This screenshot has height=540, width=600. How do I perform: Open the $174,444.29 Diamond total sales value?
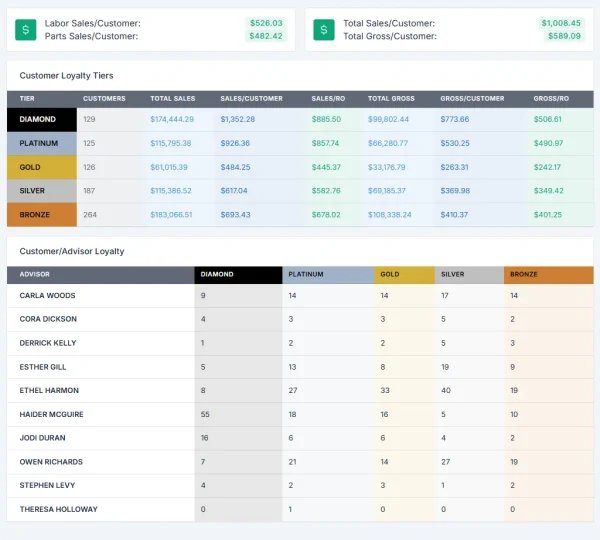(172, 119)
